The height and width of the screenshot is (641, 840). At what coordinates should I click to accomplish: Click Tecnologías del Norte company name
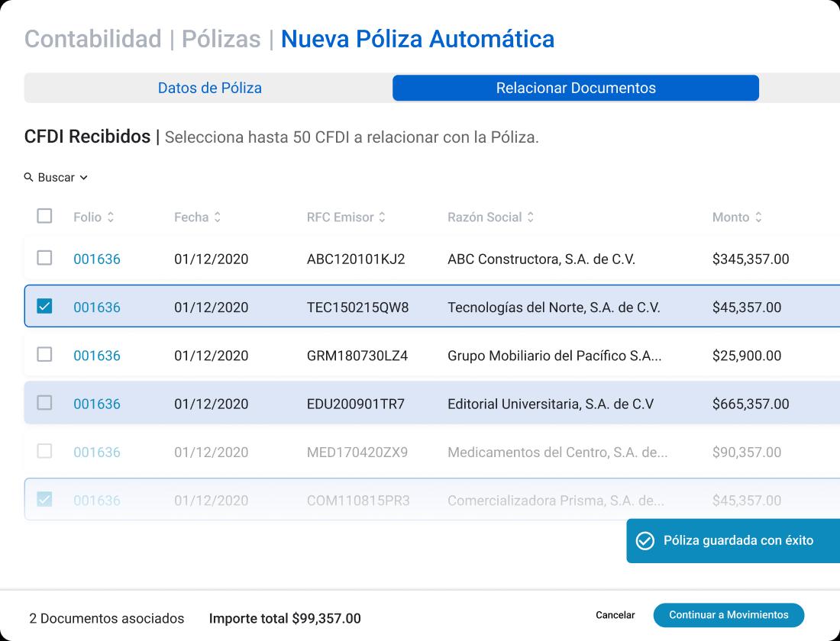pyautogui.click(x=554, y=308)
